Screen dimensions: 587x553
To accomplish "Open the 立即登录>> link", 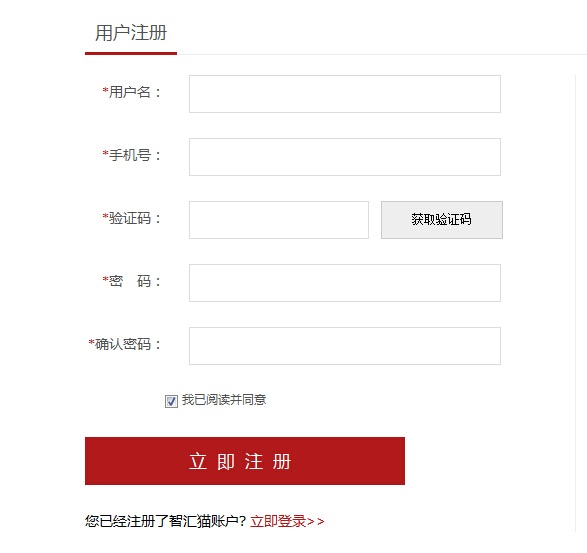I will pyautogui.click(x=287, y=521).
